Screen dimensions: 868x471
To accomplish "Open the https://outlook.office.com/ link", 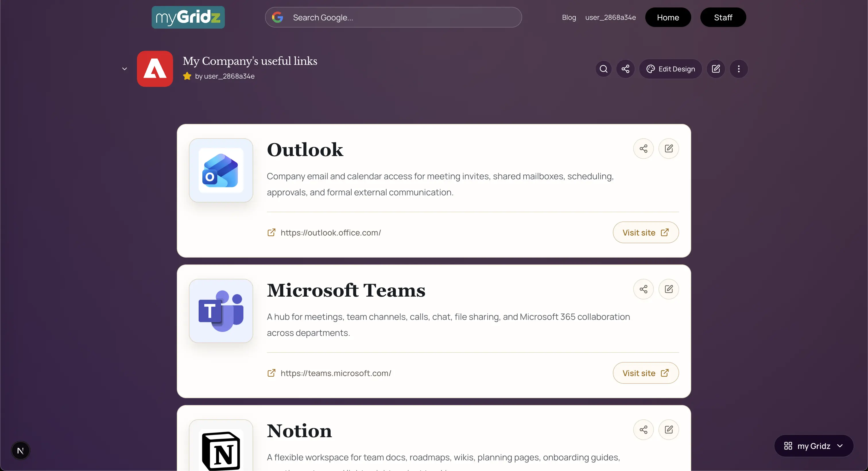I will pos(331,233).
